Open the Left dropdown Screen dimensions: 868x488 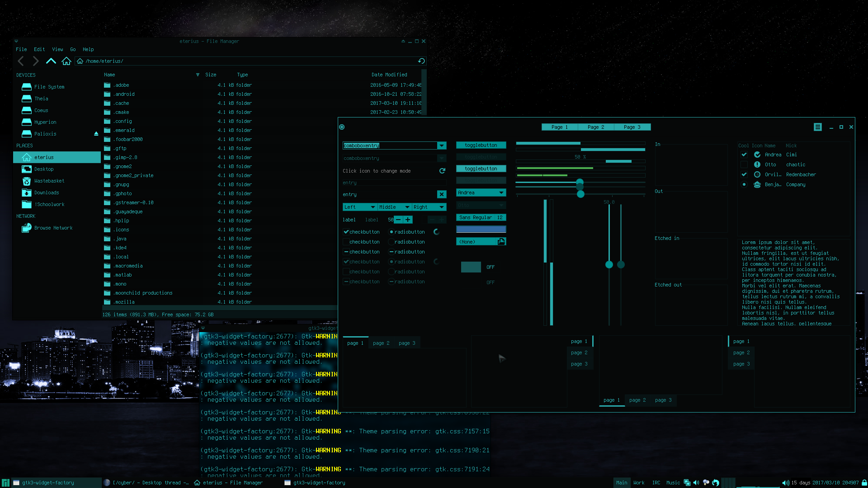pyautogui.click(x=360, y=207)
